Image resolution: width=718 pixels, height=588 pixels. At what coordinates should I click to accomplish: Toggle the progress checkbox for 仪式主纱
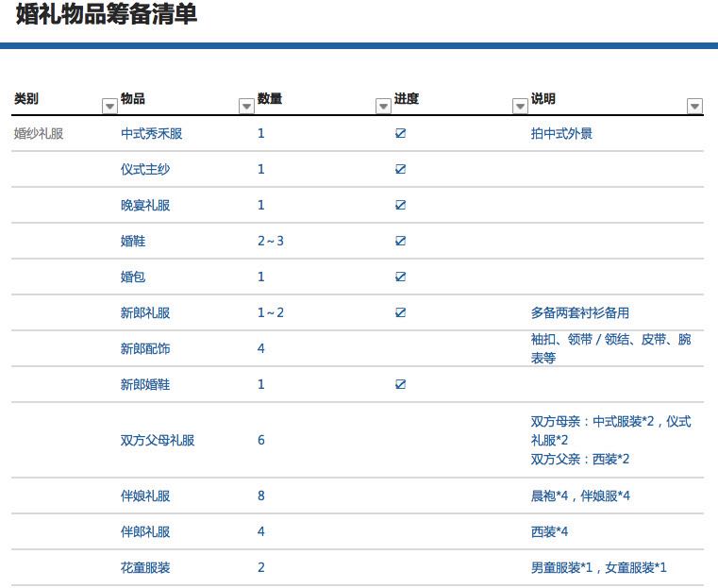(x=400, y=169)
